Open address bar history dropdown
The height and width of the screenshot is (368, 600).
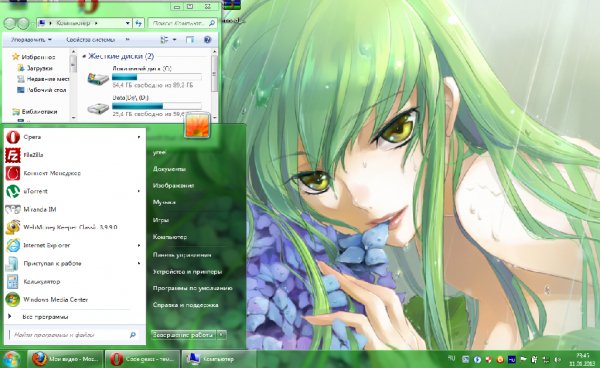pyautogui.click(x=127, y=23)
